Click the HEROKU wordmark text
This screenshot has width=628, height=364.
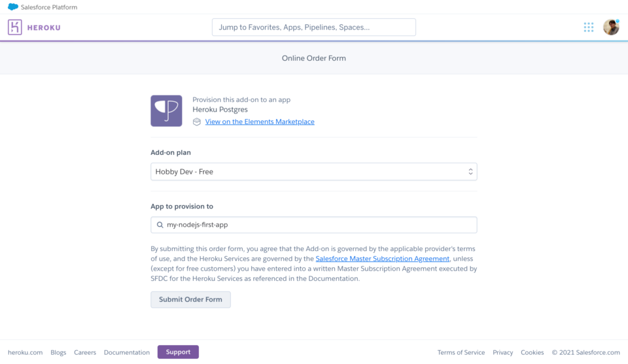click(x=44, y=27)
